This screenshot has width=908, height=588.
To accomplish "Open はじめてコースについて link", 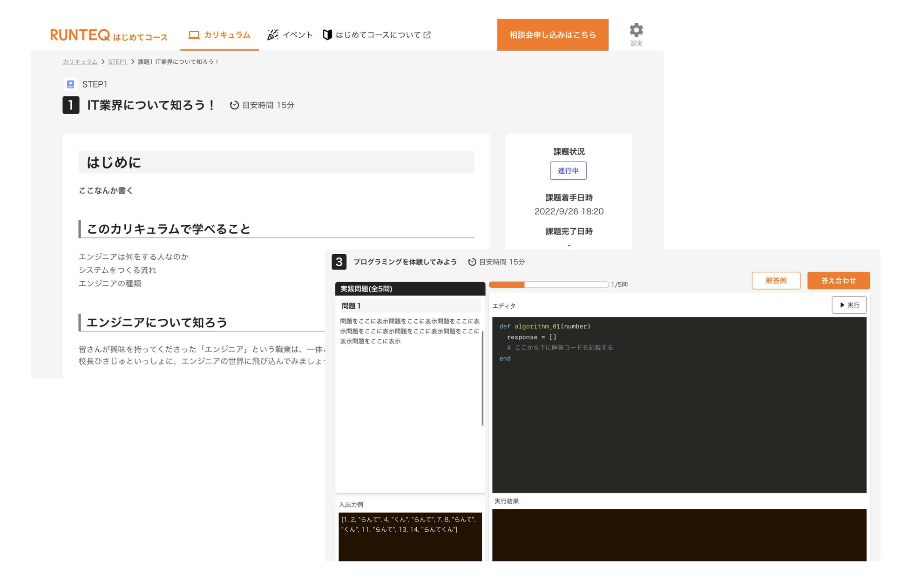I will pos(378,35).
